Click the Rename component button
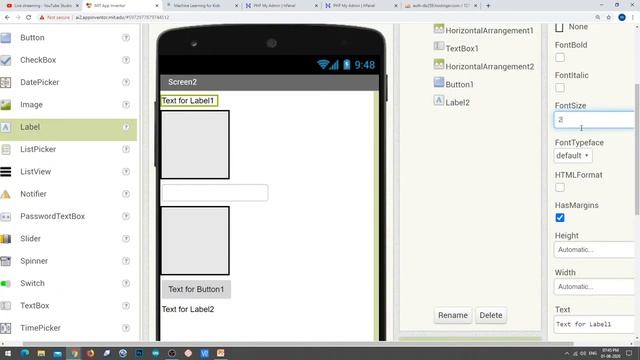Screen dimensions: 640x360 pyautogui.click(x=453, y=316)
